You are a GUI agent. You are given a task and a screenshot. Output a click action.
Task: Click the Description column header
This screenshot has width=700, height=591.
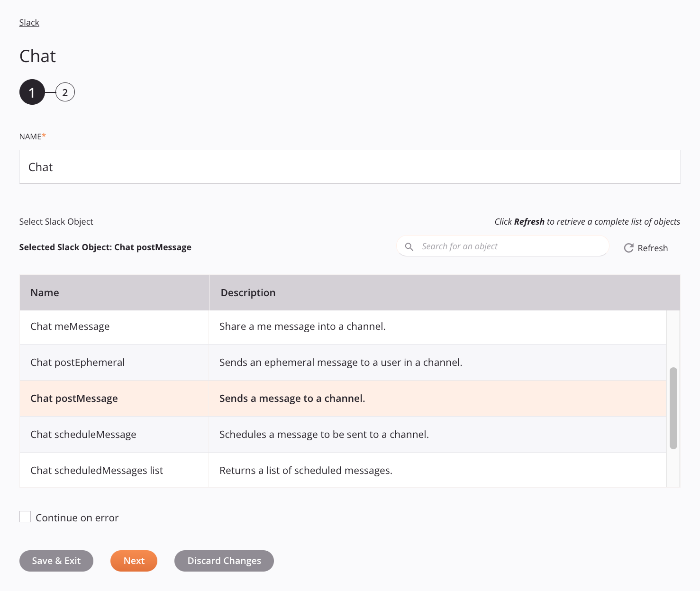[445, 292]
